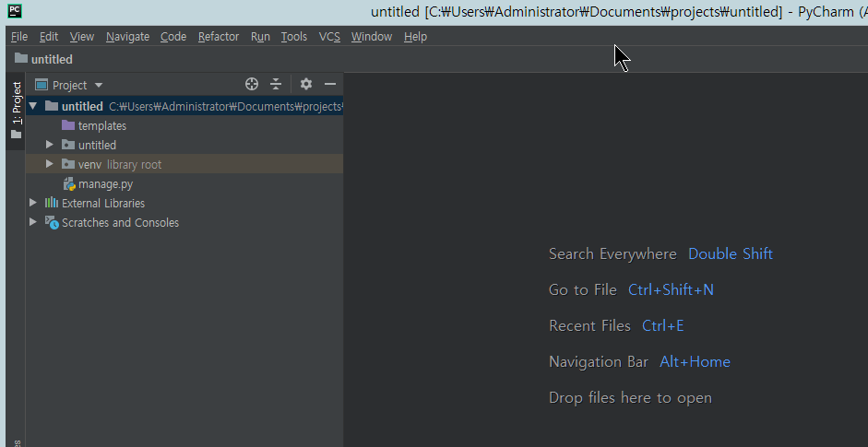Screen dimensions: 868x447
Task: Click the Search Everywhere text
Action: click(612, 254)
